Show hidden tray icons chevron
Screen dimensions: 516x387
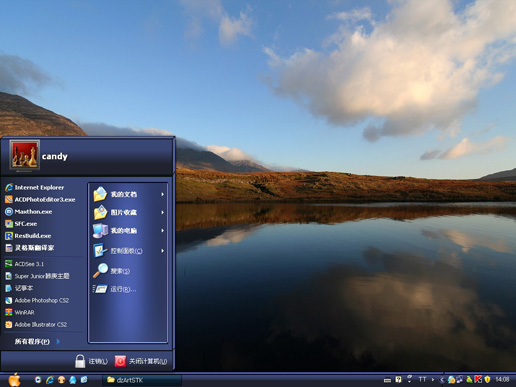(442, 380)
